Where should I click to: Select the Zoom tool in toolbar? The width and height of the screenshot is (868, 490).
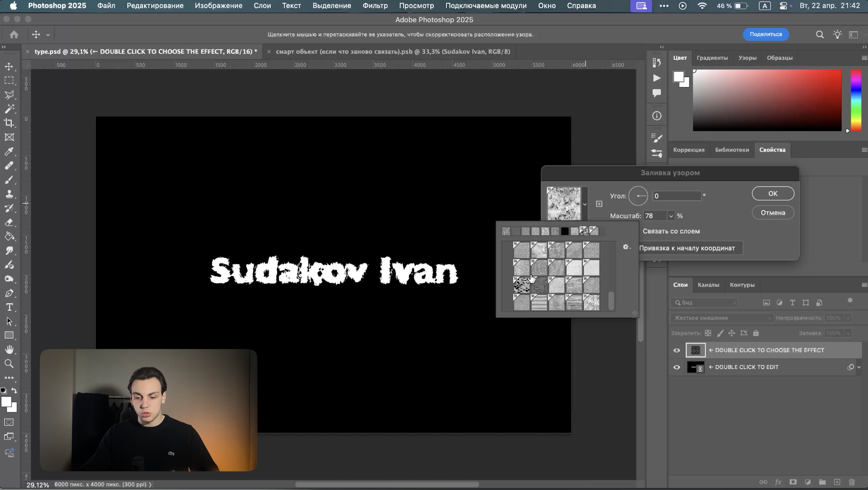pyautogui.click(x=9, y=364)
